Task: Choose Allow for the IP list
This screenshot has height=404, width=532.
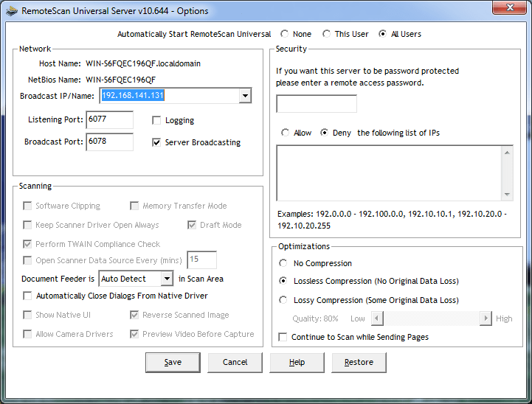Action: pyautogui.click(x=285, y=133)
